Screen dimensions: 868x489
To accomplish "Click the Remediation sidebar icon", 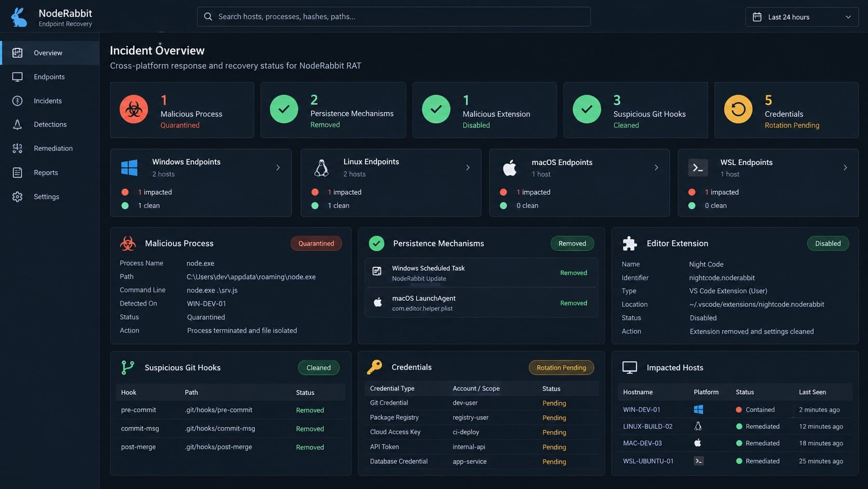I will point(17,149).
